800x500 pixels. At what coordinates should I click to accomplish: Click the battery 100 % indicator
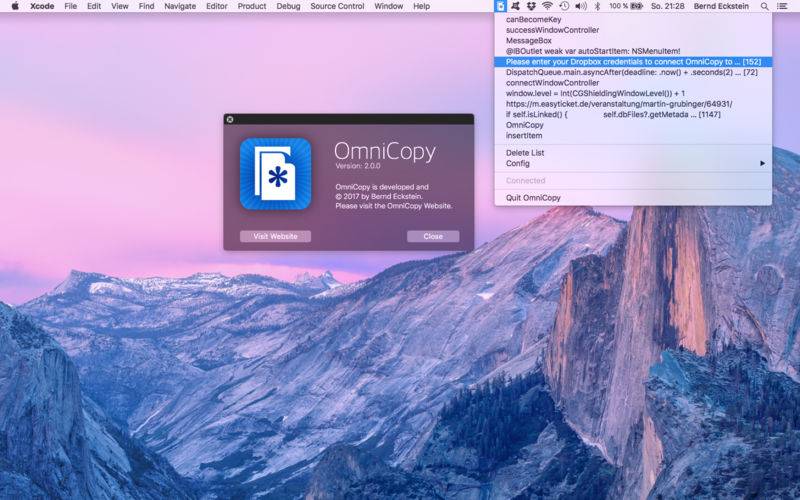(626, 6)
